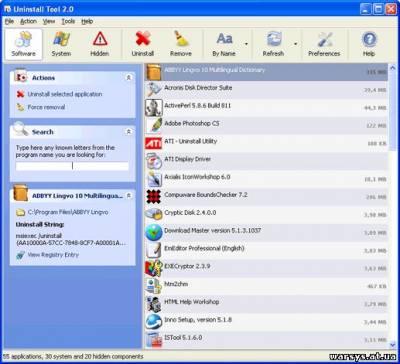The image size is (400, 364).
Task: Click the Help question mark icon
Action: 369,39
